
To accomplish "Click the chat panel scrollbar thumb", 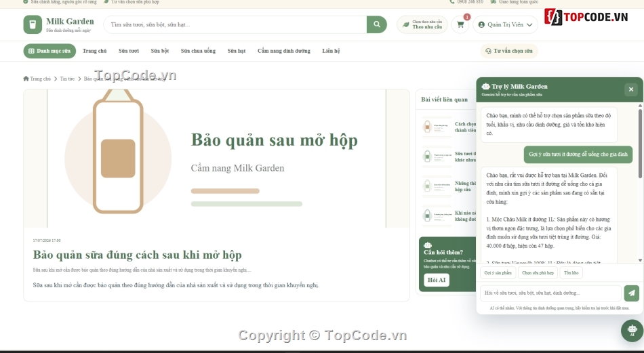I will [x=640, y=143].
